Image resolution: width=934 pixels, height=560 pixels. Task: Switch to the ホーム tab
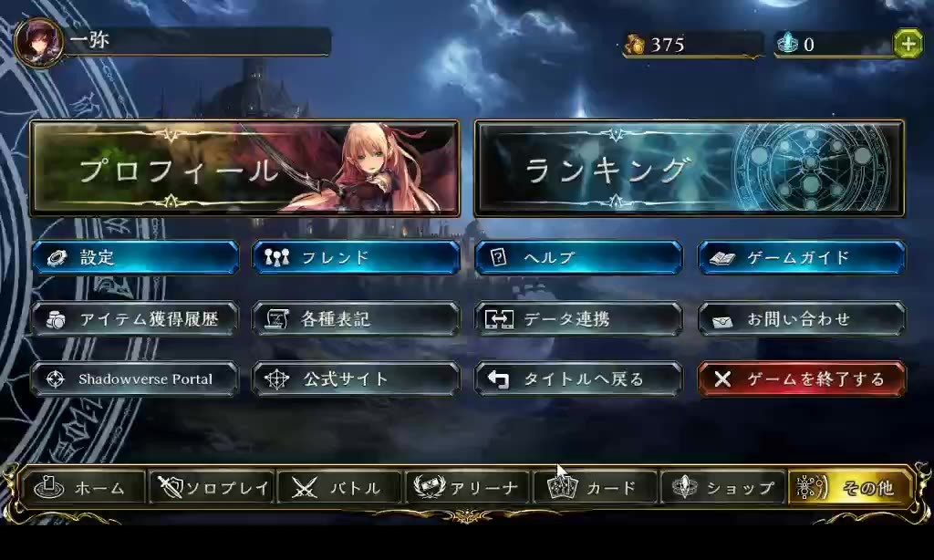pyautogui.click(x=82, y=488)
